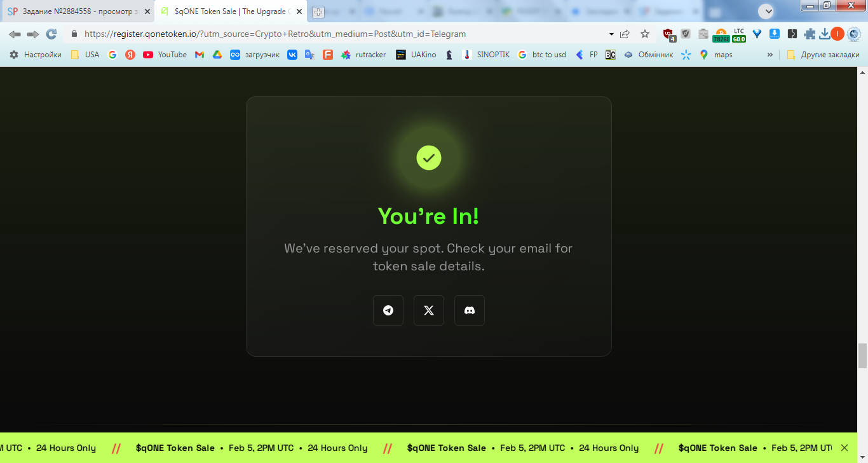The image size is (868, 463).
Task: Open the Google bookmark next to USA
Action: (112, 55)
